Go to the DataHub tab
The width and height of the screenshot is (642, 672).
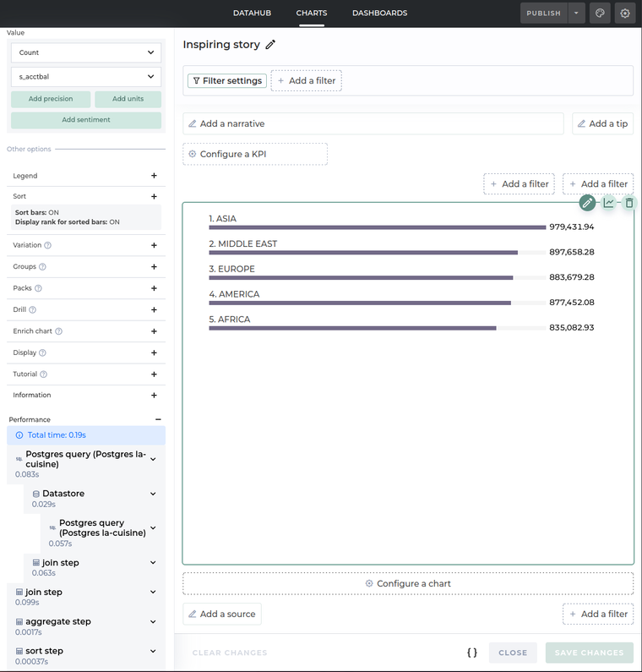click(251, 14)
